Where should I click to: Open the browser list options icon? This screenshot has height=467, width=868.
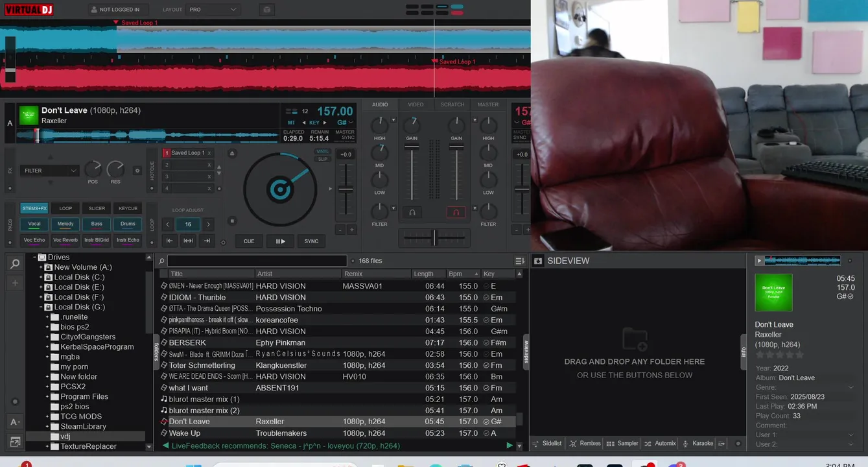click(x=519, y=261)
